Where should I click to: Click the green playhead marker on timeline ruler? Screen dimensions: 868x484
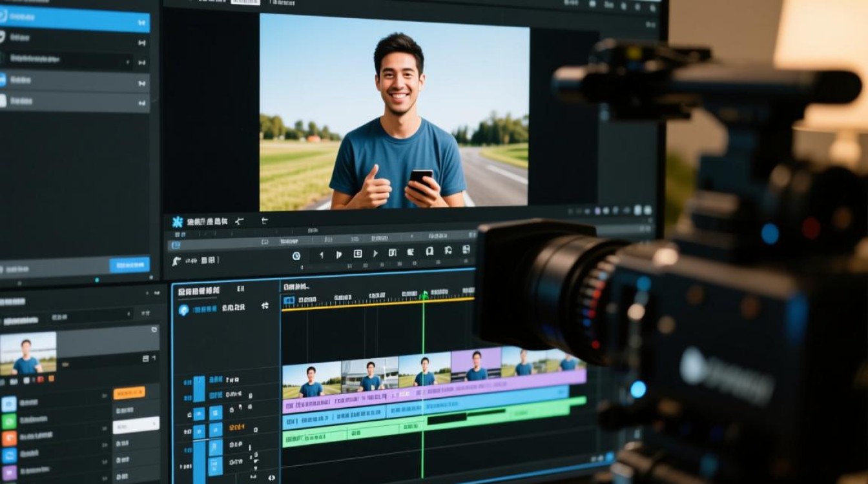pos(424,296)
